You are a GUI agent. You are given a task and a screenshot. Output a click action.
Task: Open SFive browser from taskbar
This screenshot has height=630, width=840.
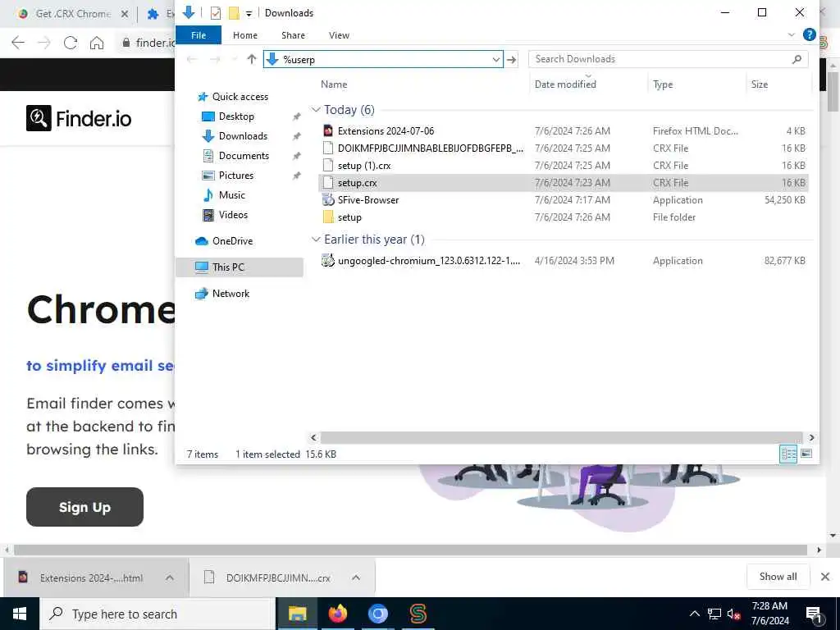click(418, 614)
